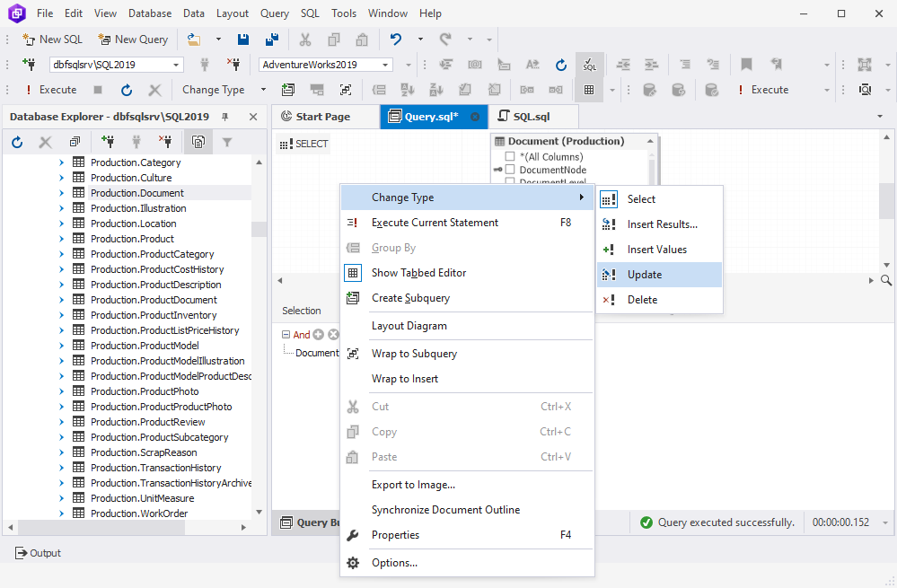This screenshot has height=588, width=897.
Task: Stop query execution with the square icon
Action: point(100,89)
